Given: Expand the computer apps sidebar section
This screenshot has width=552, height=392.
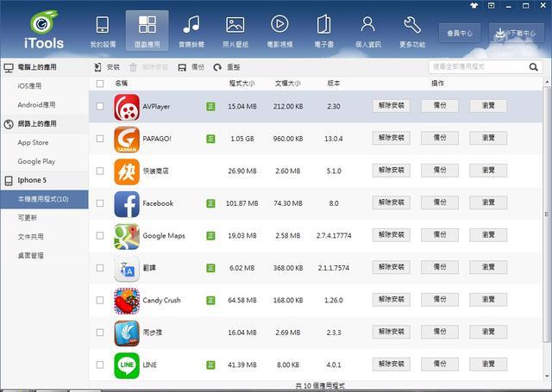Looking at the screenshot, I should pyautogui.click(x=44, y=67).
